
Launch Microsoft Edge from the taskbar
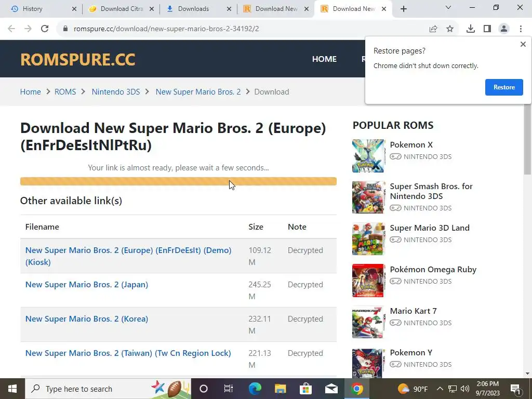255,389
